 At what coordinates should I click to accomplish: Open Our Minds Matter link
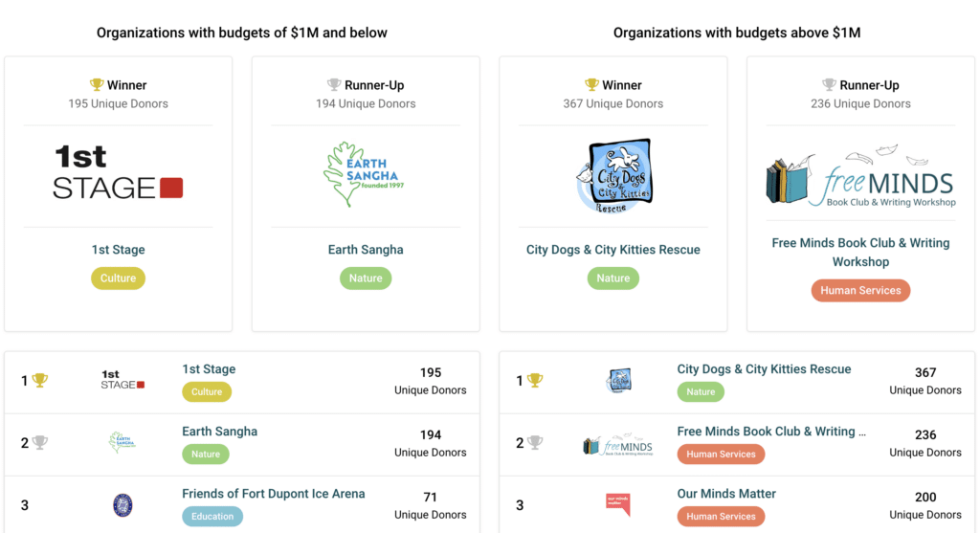tap(726, 494)
